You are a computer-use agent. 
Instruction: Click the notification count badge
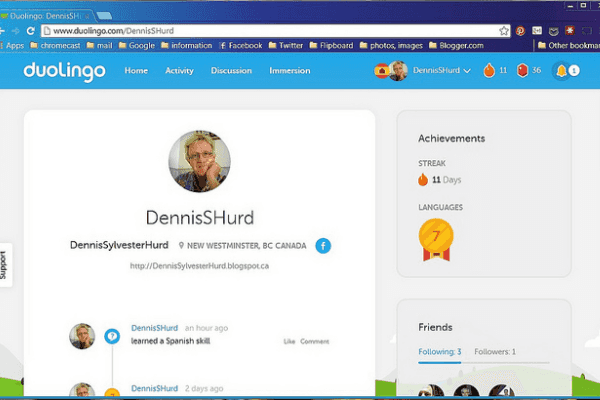tap(574, 71)
